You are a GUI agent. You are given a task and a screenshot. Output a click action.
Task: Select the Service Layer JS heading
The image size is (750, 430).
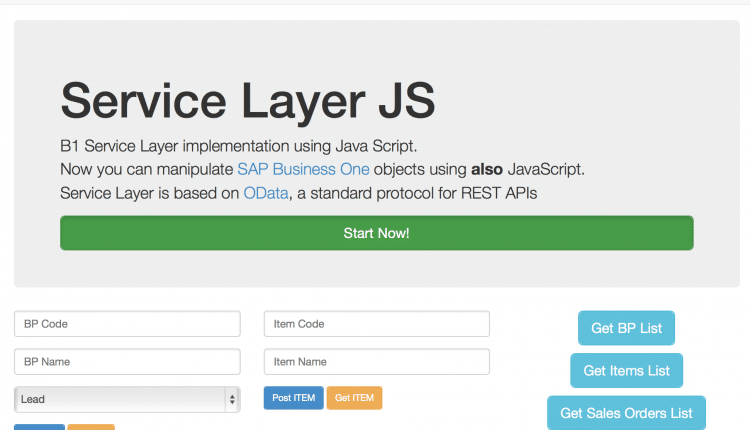248,101
